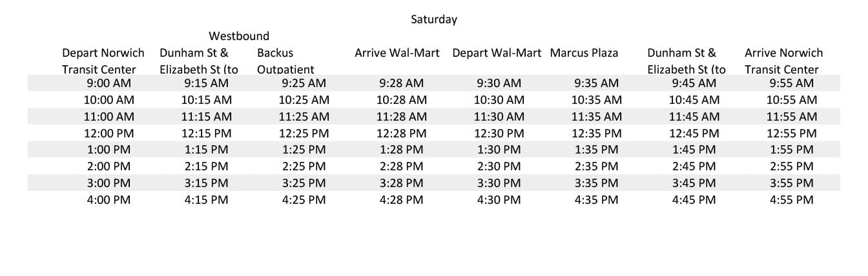The width and height of the screenshot is (868, 276).
Task: Select the Westbound heading label
Action: 239,36
